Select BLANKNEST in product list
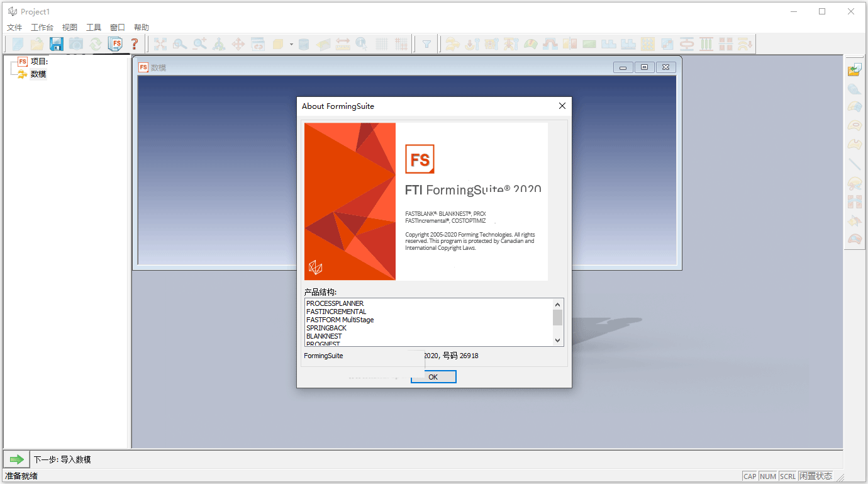 (x=324, y=336)
